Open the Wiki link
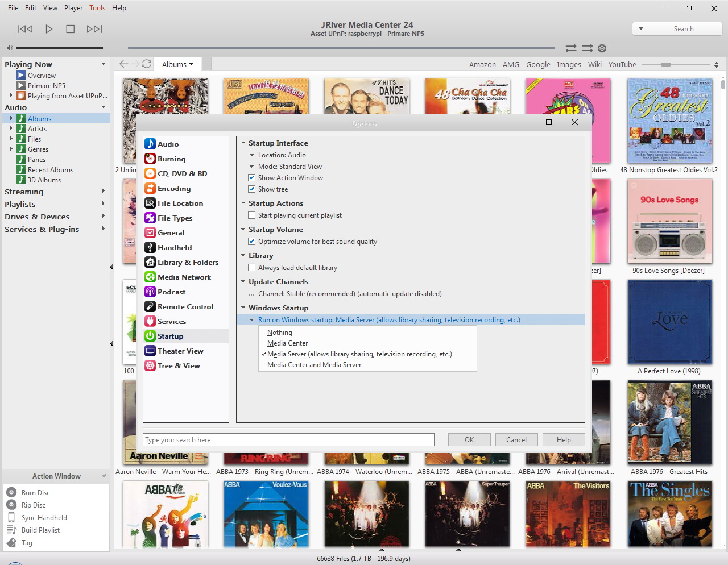Viewport: 728px width, 565px height. click(595, 64)
